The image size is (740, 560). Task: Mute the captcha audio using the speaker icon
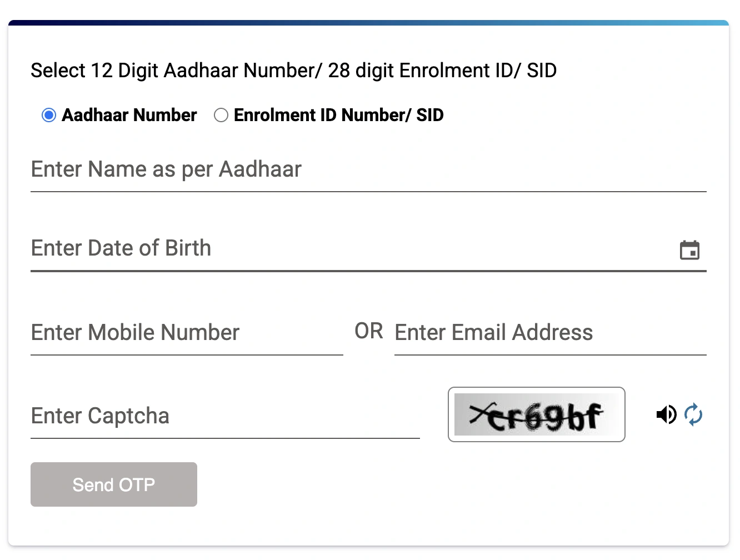[x=666, y=414]
